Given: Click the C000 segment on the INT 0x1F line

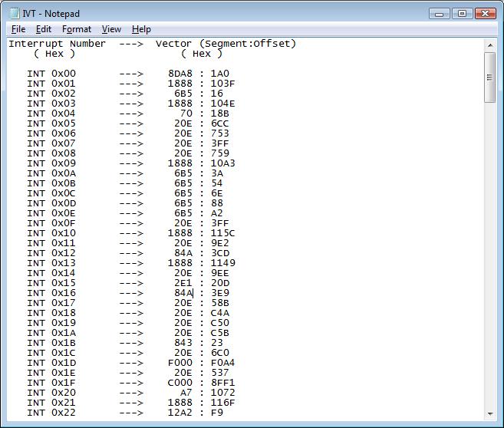Looking at the screenshot, I should (x=180, y=383).
